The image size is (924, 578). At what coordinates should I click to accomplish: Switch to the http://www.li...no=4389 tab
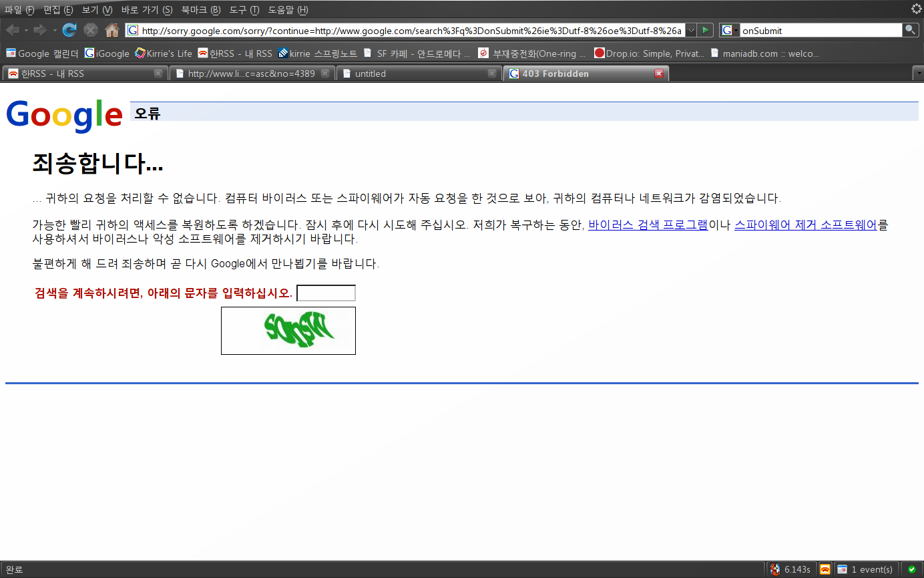(x=251, y=74)
